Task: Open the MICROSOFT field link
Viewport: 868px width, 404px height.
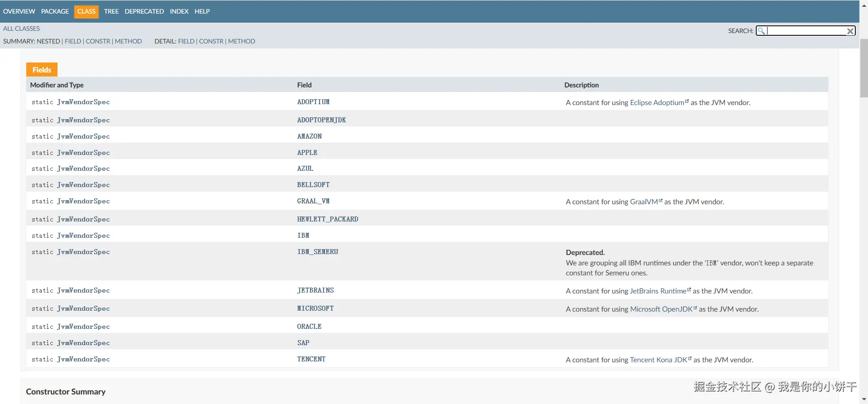Action: [315, 308]
